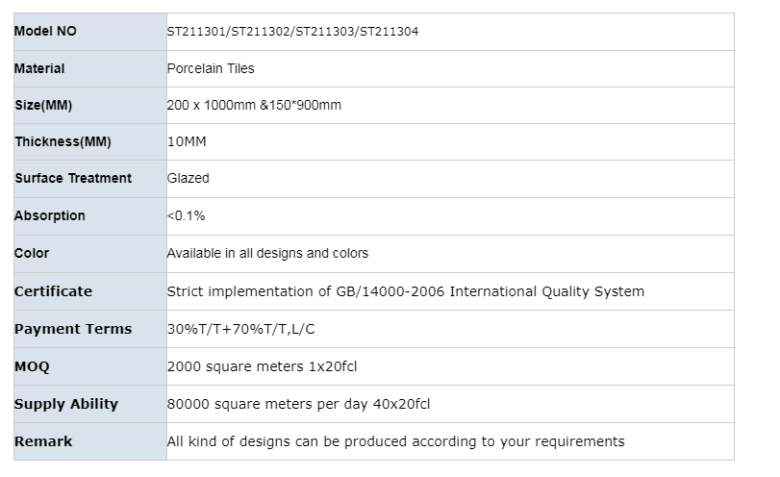Click the Certificate row header
780x477 pixels.
point(53,291)
